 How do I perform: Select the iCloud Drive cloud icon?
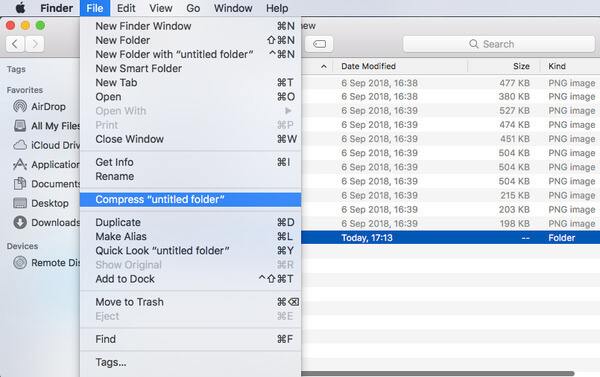point(20,145)
